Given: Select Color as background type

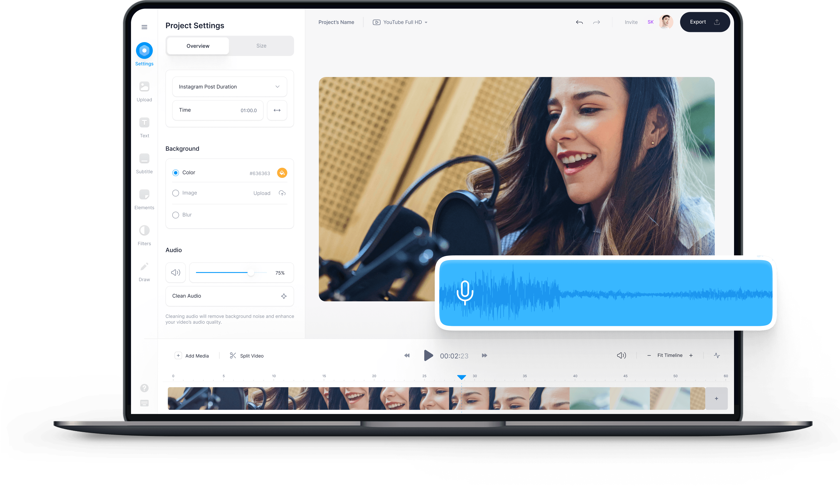Looking at the screenshot, I should tap(176, 173).
